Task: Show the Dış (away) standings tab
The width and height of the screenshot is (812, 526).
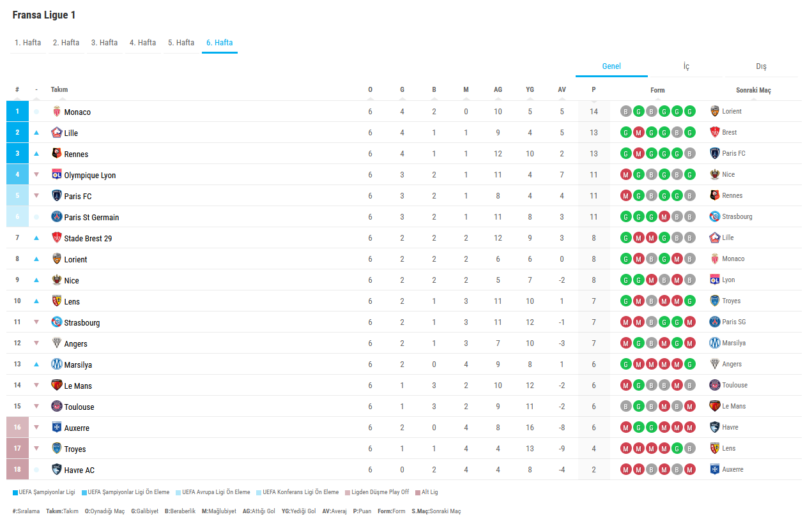Action: pyautogui.click(x=761, y=66)
